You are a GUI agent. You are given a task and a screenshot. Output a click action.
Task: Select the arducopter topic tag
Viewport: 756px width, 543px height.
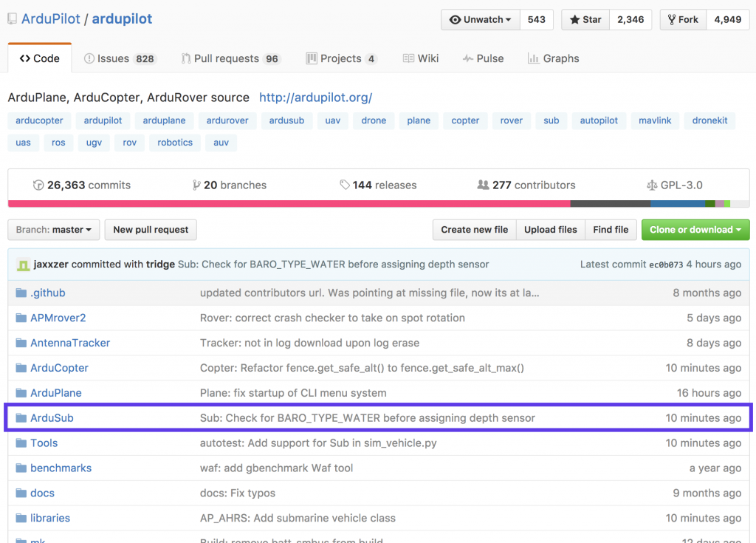pos(40,120)
